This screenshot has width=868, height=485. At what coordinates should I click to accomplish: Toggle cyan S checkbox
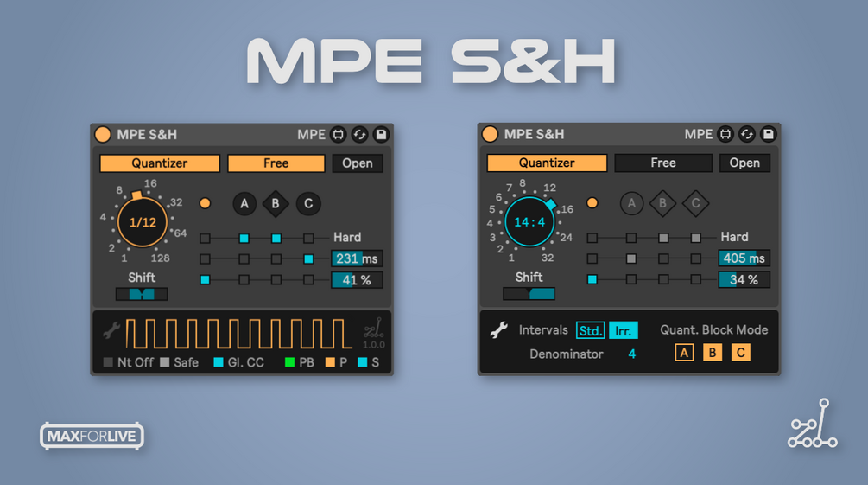click(363, 362)
